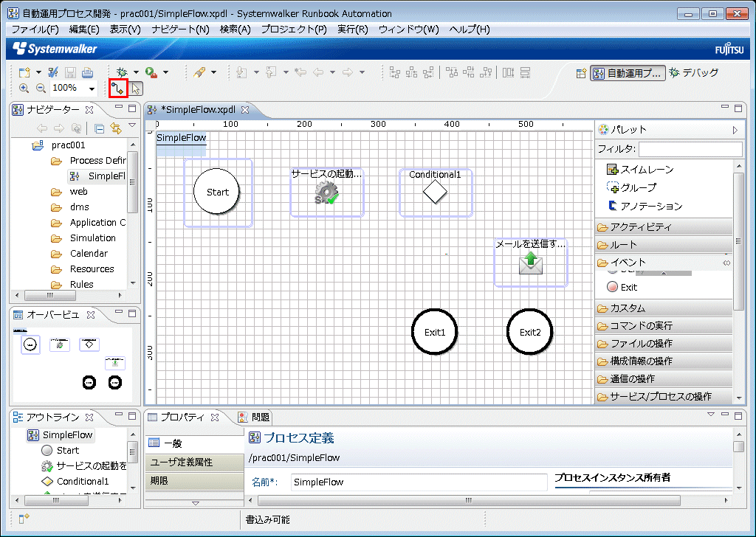
Task: Close the ナビゲーター view tab
Action: pos(89,109)
